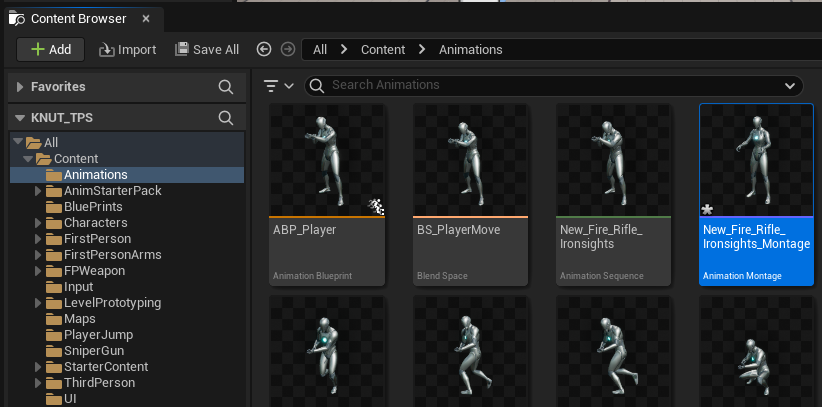Image resolution: width=822 pixels, height=407 pixels.
Task: Collapse the All folder in tree
Action: coord(17,143)
